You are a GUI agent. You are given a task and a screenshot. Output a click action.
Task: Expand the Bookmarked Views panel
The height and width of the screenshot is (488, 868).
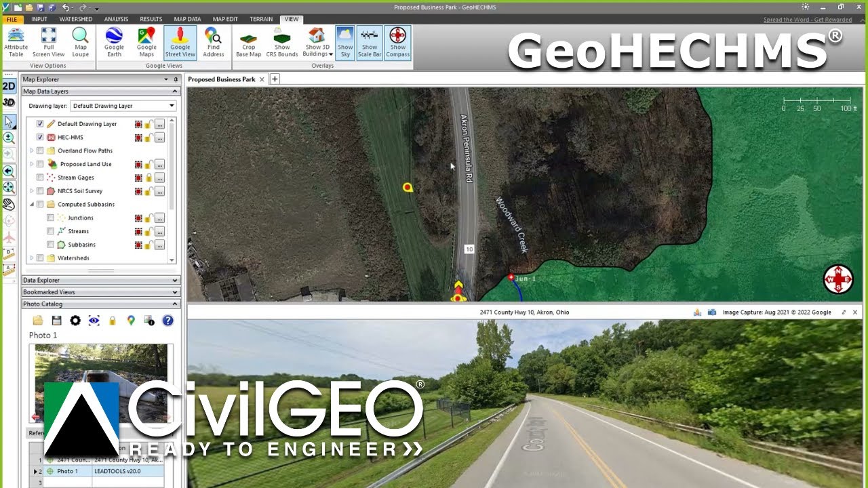point(175,292)
